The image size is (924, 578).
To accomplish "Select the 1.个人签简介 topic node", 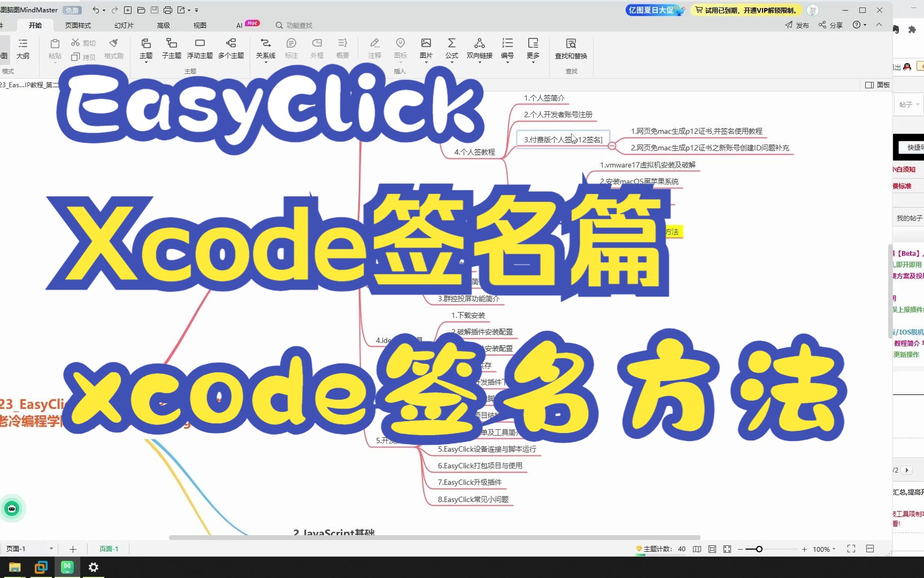I will coord(544,98).
